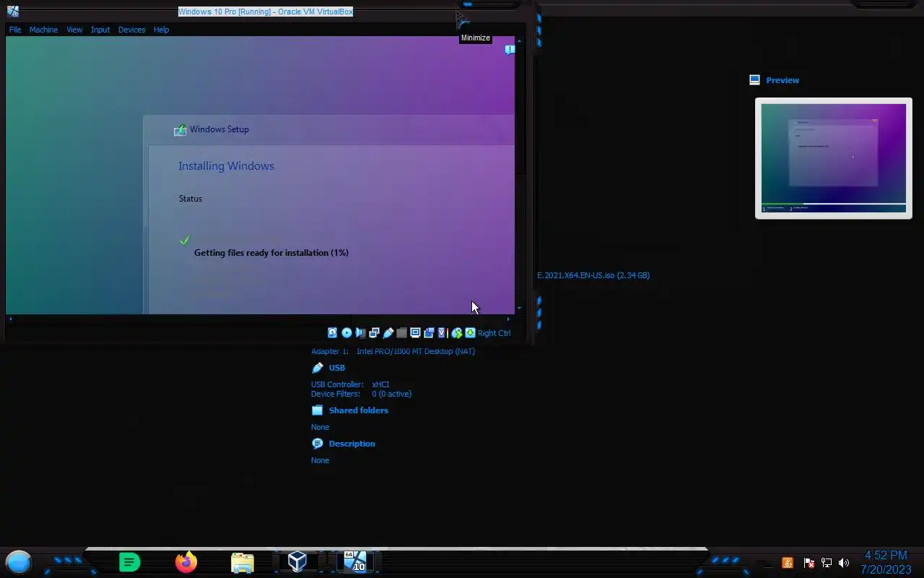Click the Shared folders section folder icon
The width and height of the screenshot is (924, 578).
317,410
